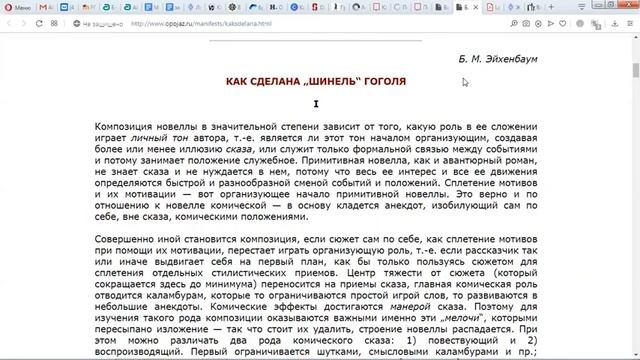The width and height of the screenshot is (640, 360).
Task: Switch to the PDF document tab
Action: [493, 7]
